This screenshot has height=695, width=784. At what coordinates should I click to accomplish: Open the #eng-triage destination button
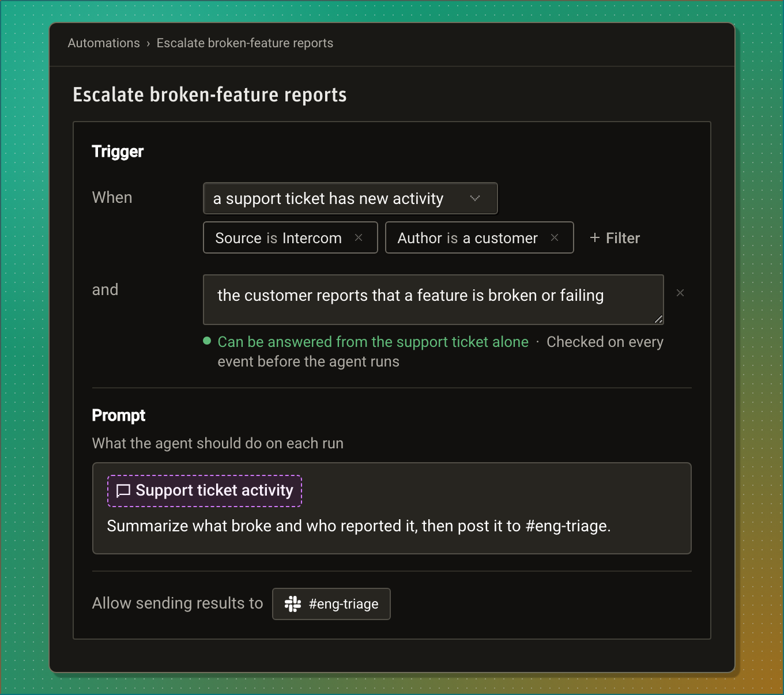click(x=331, y=604)
